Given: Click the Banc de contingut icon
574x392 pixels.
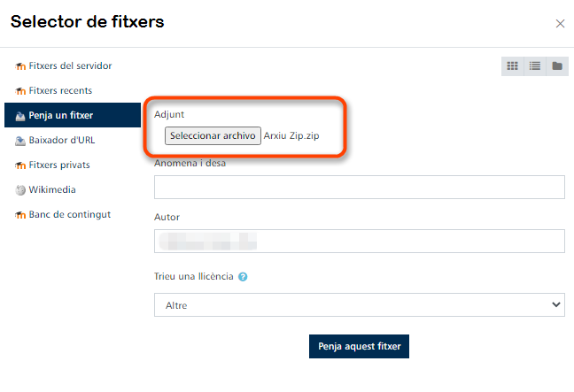Looking at the screenshot, I should point(20,215).
